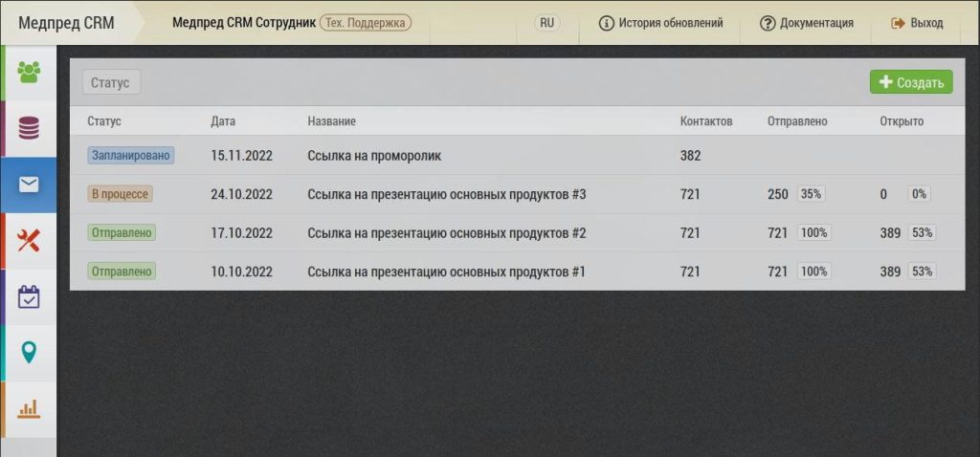Image resolution: width=980 pixels, height=457 pixels.
Task: Sort by the Название column header
Action: 331,121
